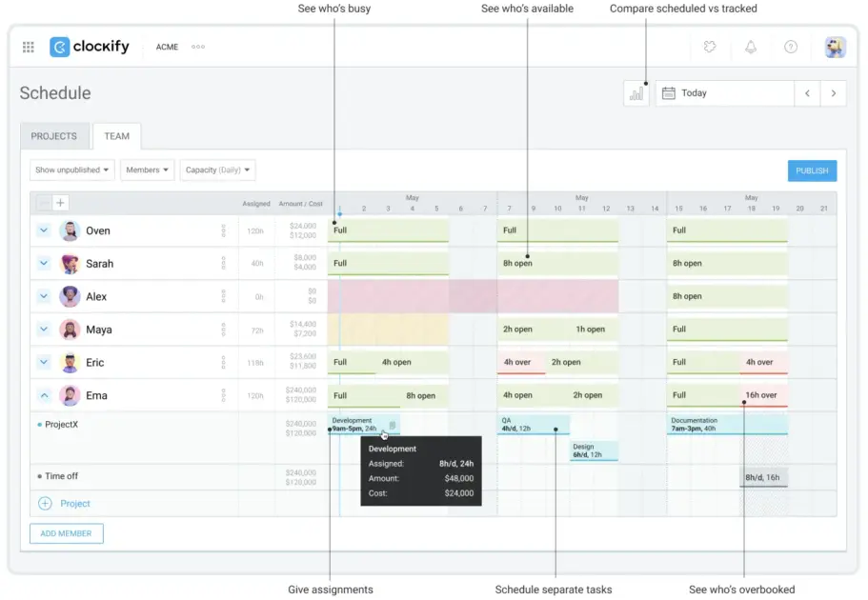This screenshot has height=600, width=868.
Task: Click Maya's yellow first-week capacity bar
Action: point(388,330)
